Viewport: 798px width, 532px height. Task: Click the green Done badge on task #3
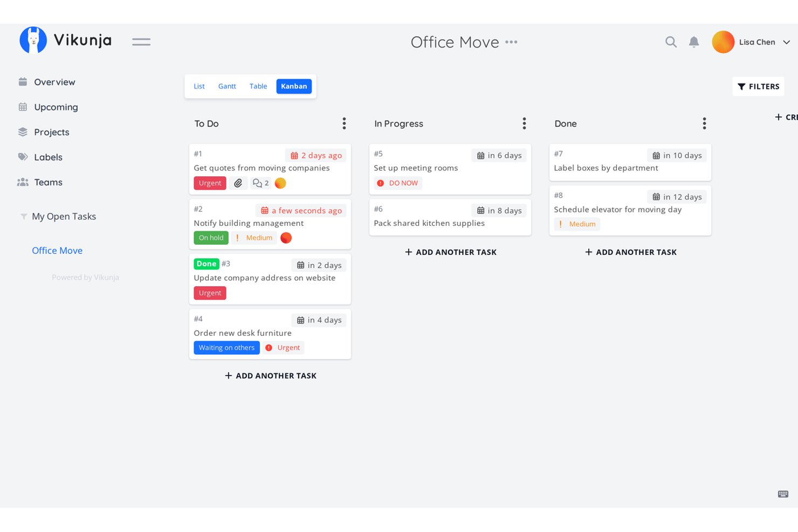tap(207, 264)
